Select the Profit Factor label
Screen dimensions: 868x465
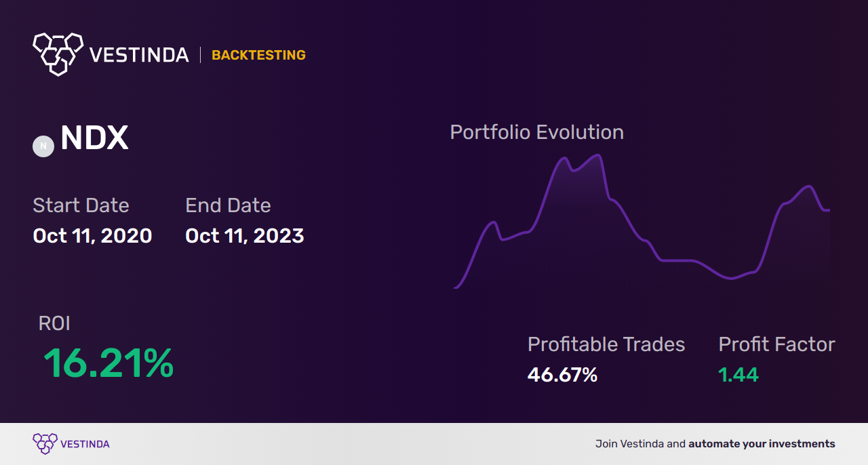click(x=776, y=344)
